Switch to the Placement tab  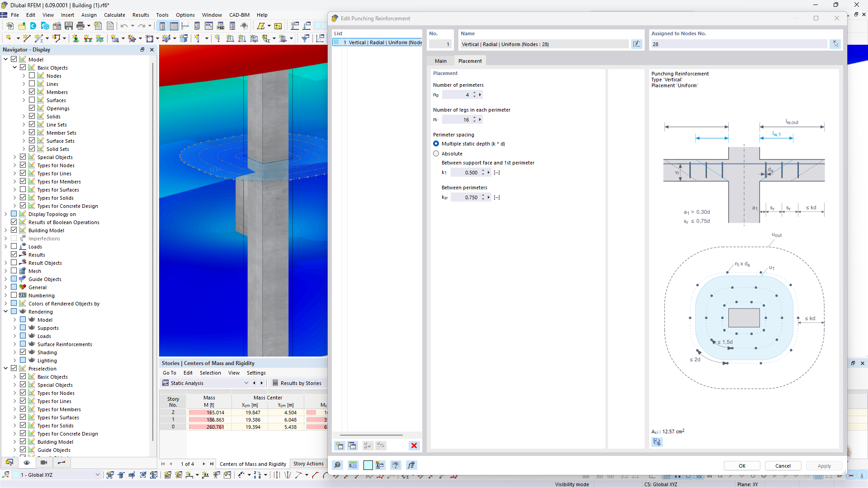[x=470, y=61]
